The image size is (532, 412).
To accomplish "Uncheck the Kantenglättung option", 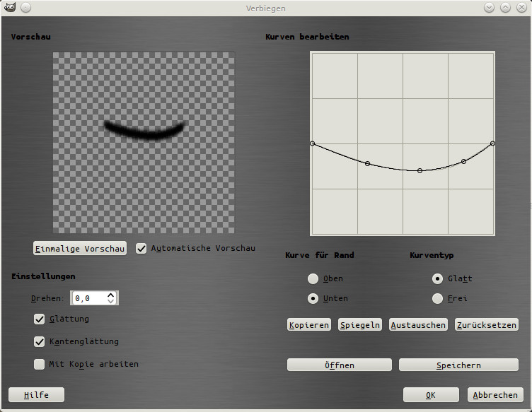I will click(40, 341).
